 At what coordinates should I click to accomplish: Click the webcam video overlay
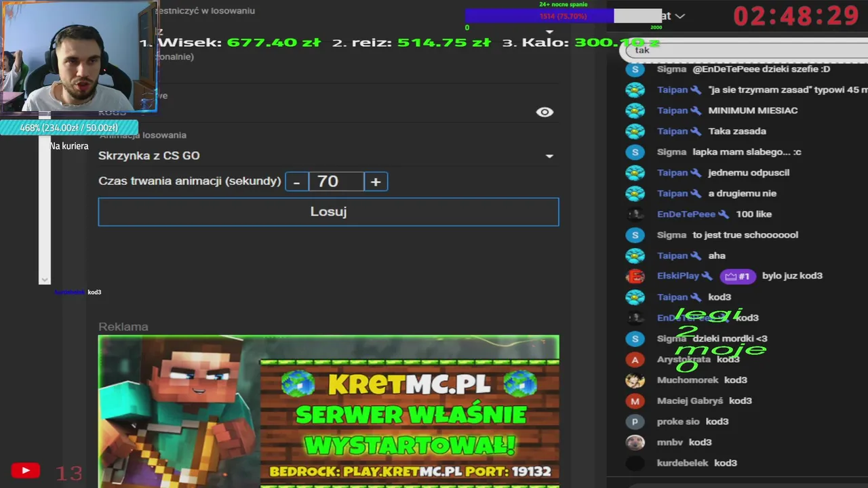pos(79,56)
